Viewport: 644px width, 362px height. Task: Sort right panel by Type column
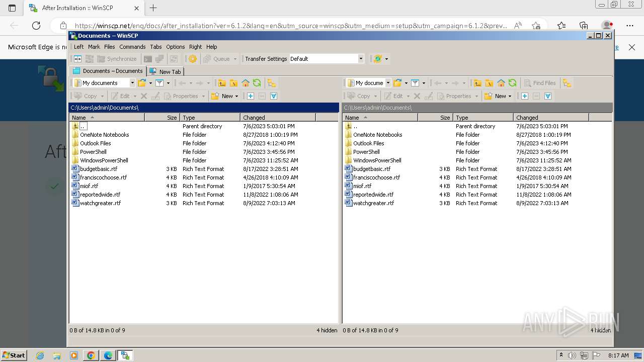(483, 118)
